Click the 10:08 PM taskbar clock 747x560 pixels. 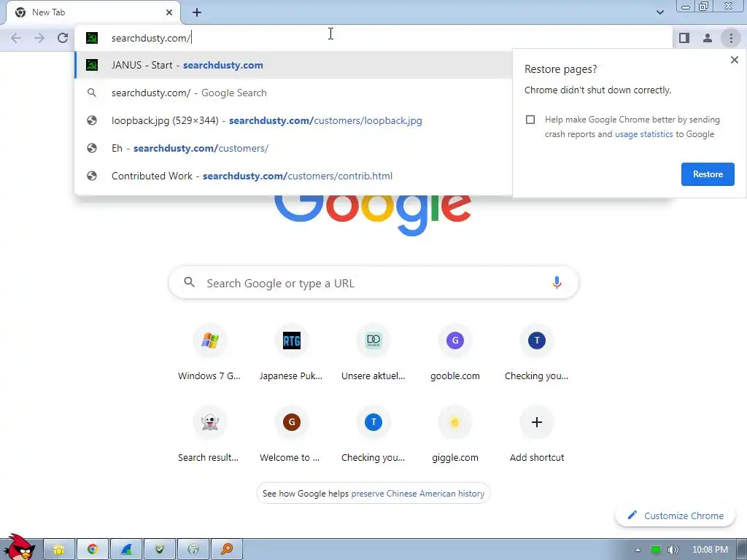pyautogui.click(x=710, y=550)
